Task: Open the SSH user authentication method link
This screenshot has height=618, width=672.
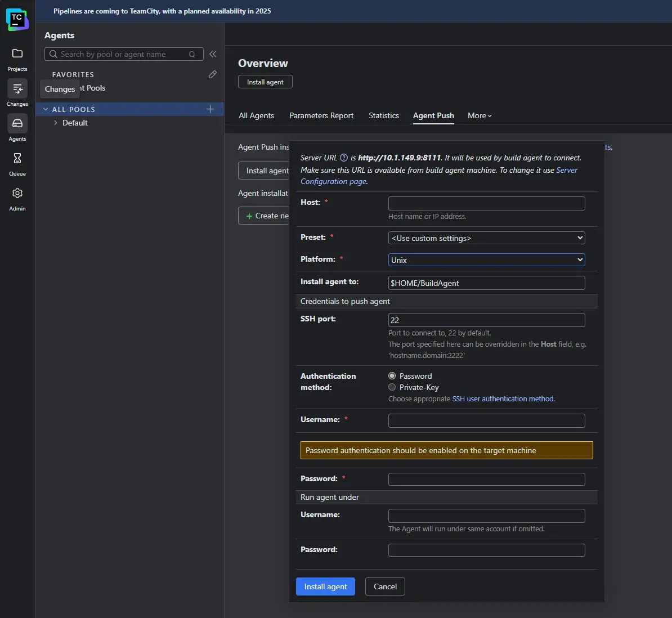Action: pos(503,398)
